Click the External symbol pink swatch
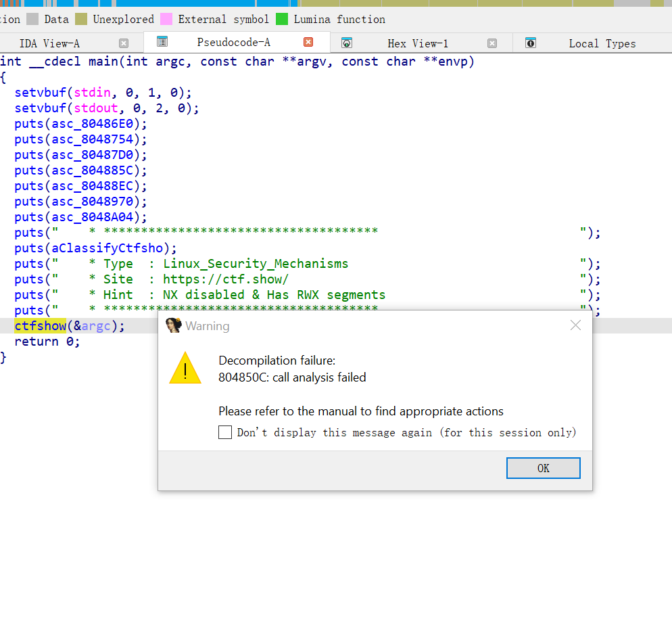The width and height of the screenshot is (672, 623). [x=166, y=19]
